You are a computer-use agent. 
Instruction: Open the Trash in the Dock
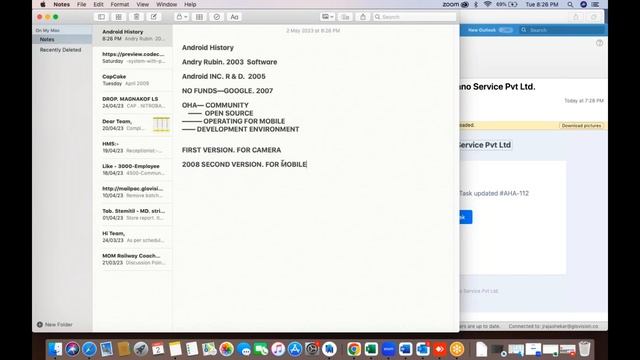pyautogui.click(x=584, y=349)
